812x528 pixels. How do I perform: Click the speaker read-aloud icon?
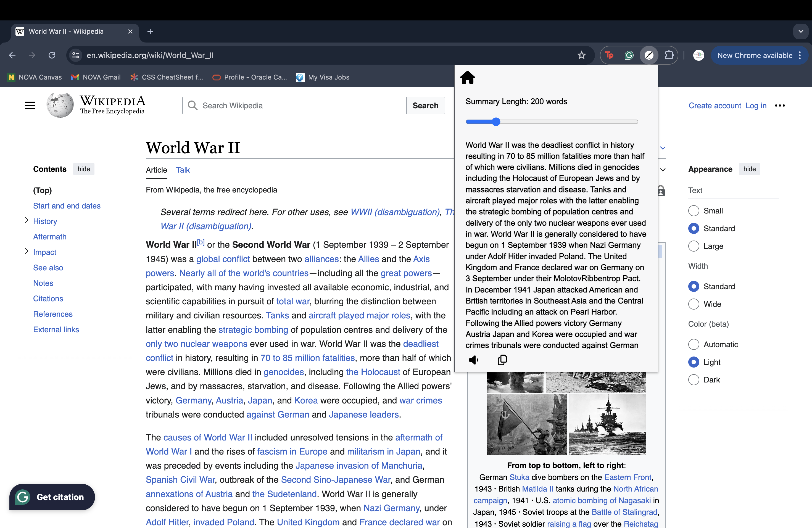pyautogui.click(x=474, y=360)
